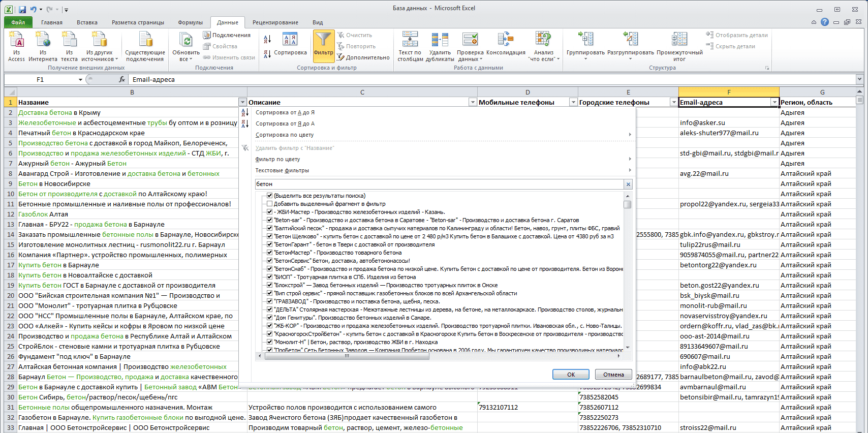Click the filter search field containing бетон
This screenshot has height=433, width=868.
pyautogui.click(x=439, y=184)
